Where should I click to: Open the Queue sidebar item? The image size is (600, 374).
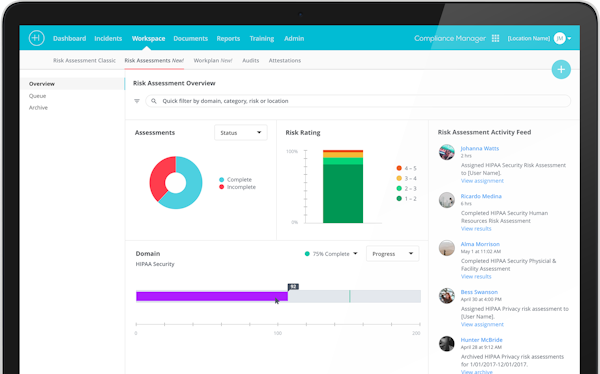pos(38,96)
